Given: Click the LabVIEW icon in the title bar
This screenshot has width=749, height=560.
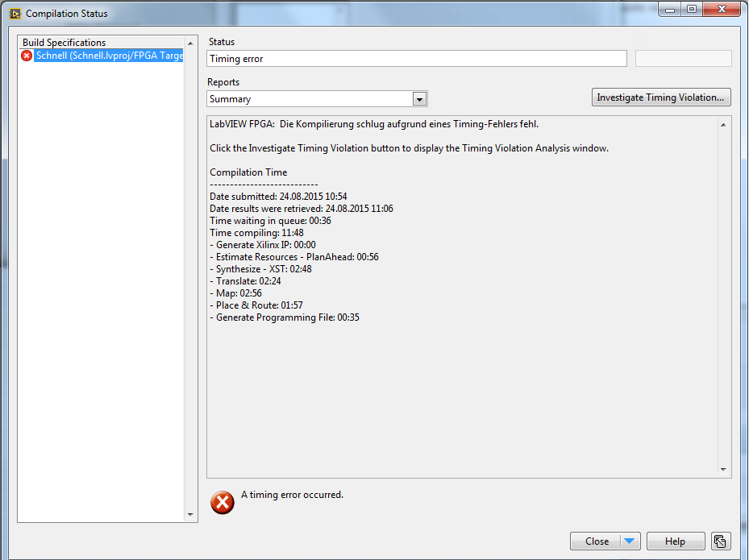Looking at the screenshot, I should [15, 14].
